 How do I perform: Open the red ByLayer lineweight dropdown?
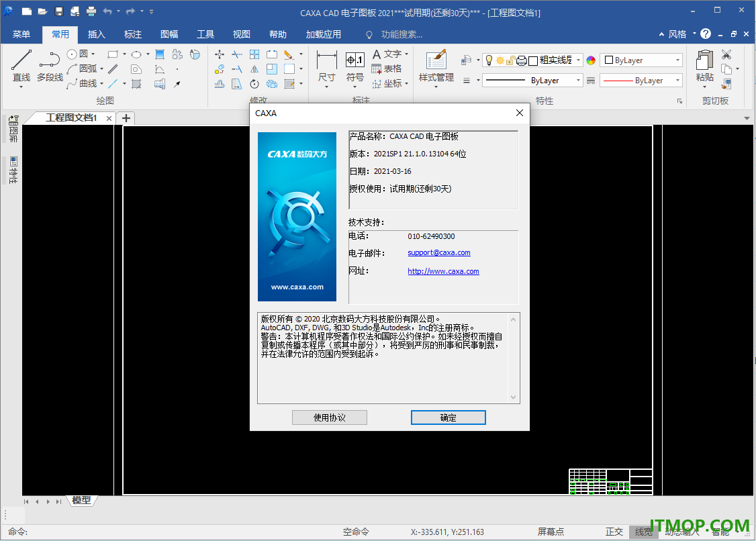(x=641, y=81)
